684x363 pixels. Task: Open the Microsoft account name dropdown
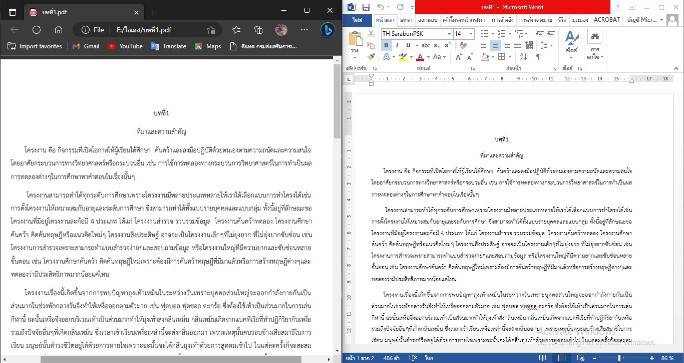tap(645, 20)
